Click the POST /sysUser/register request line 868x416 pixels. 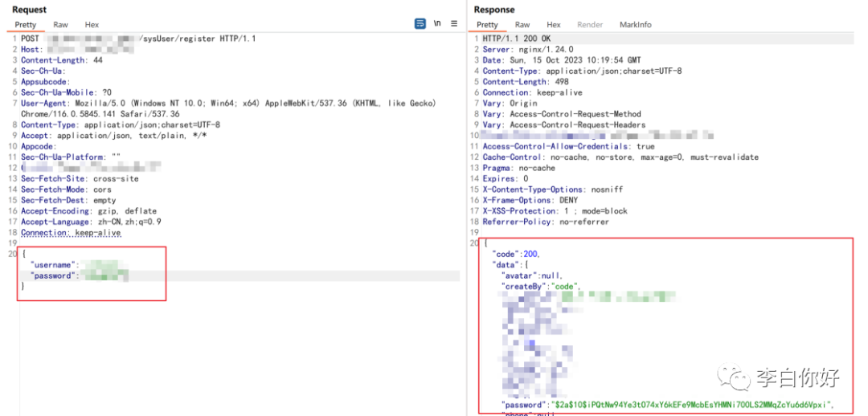[138, 39]
